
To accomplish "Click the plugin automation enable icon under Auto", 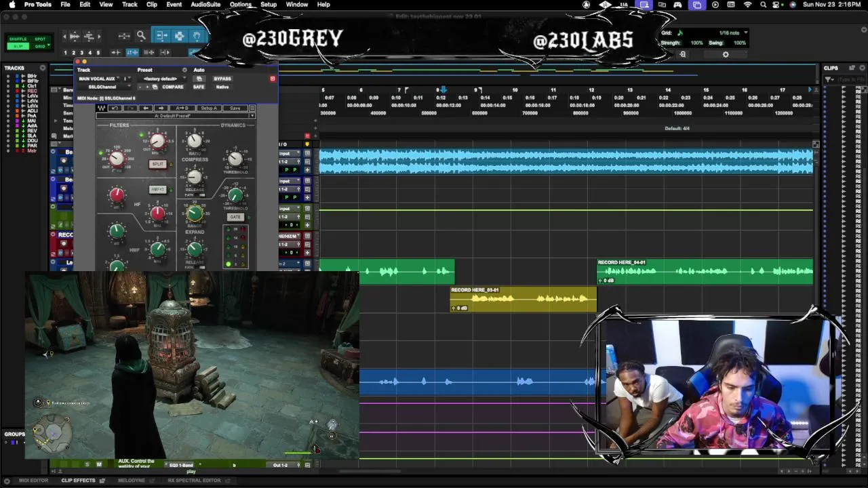I will click(199, 79).
